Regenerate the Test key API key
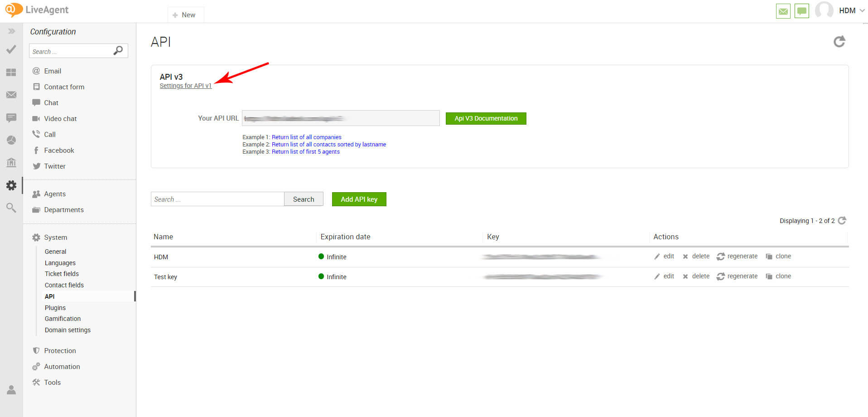Screen dimensions: 868x417 [737, 276]
